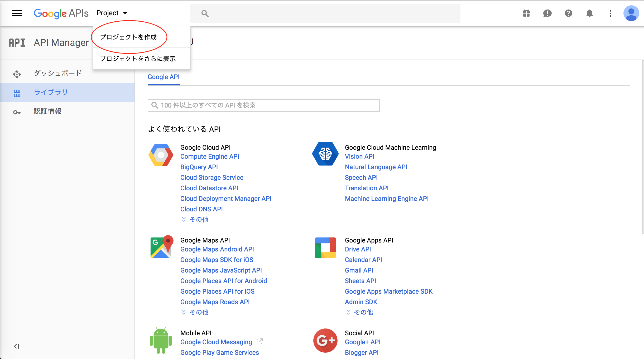Open the three-dot overflow menu

click(x=611, y=13)
